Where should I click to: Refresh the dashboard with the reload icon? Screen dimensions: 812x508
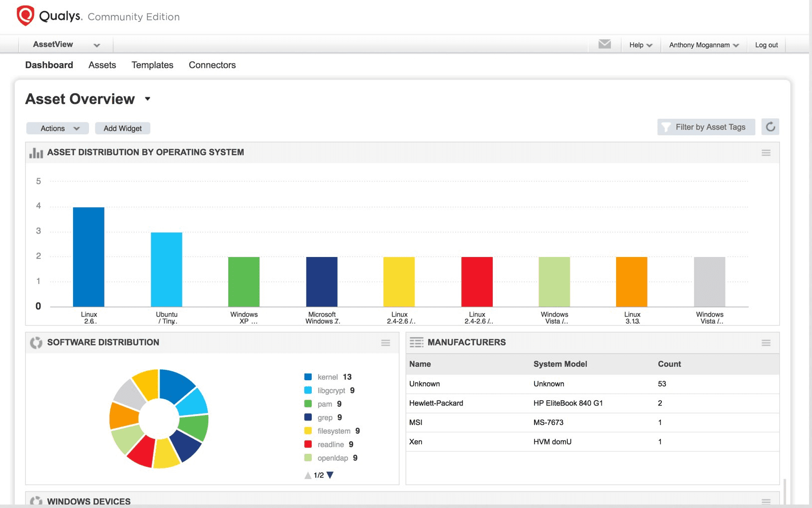(770, 127)
